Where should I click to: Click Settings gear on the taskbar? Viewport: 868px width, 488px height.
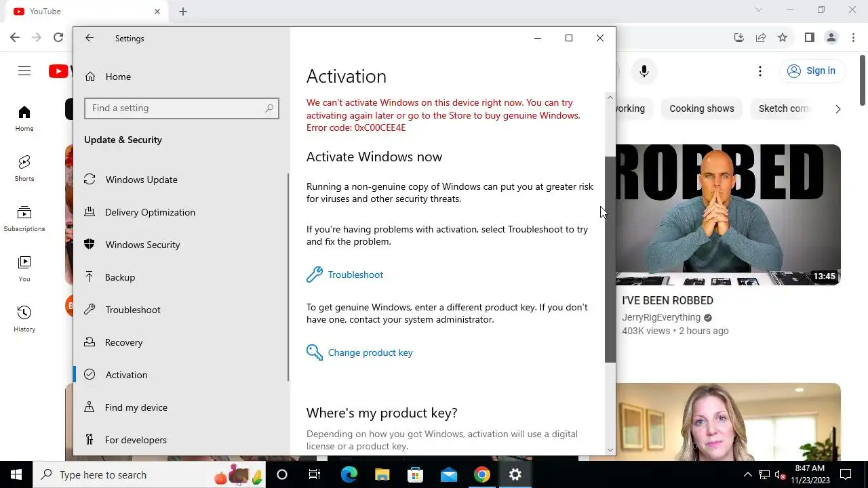click(x=515, y=474)
